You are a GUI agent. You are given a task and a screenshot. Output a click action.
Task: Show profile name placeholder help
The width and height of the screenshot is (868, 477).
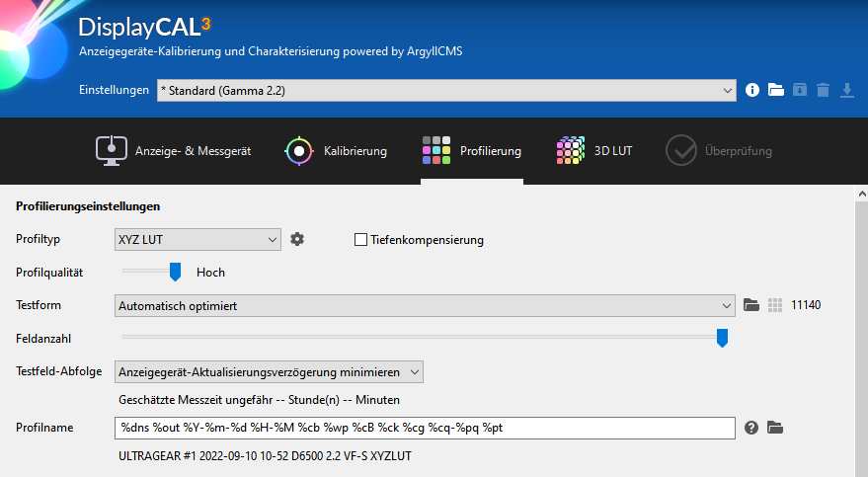[x=751, y=428]
